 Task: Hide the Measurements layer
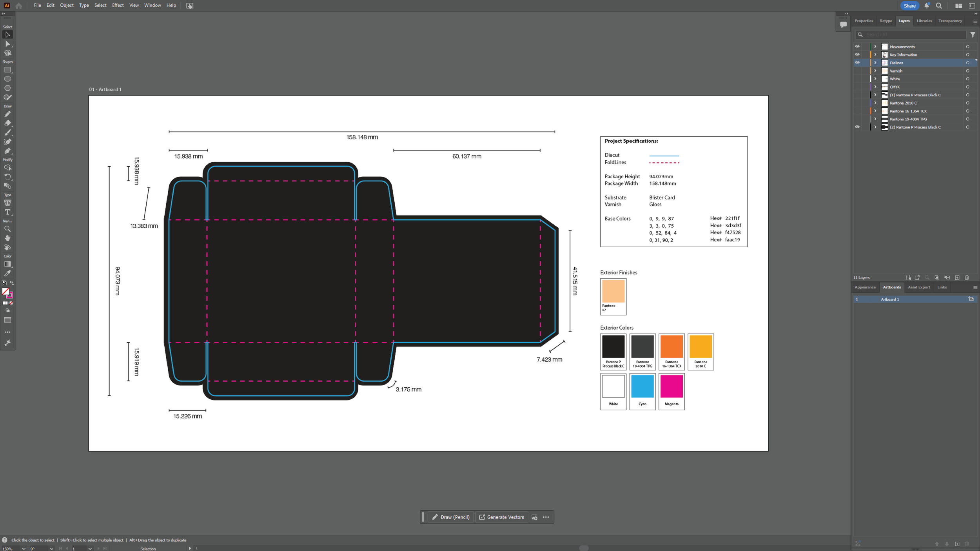click(857, 47)
